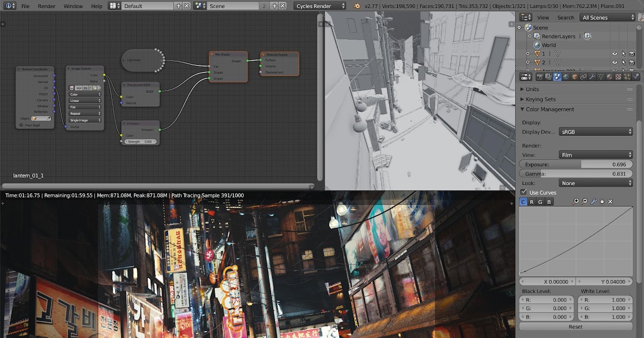Open the World properties tab

[x=566, y=77]
